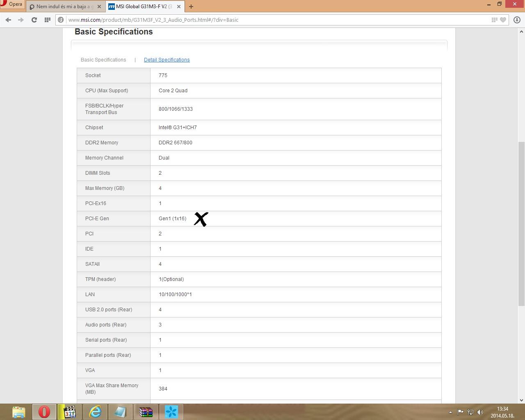Close the MSI Global G31M3-F V2 tab
Image resolution: width=525 pixels, height=420 pixels.
click(178, 7)
